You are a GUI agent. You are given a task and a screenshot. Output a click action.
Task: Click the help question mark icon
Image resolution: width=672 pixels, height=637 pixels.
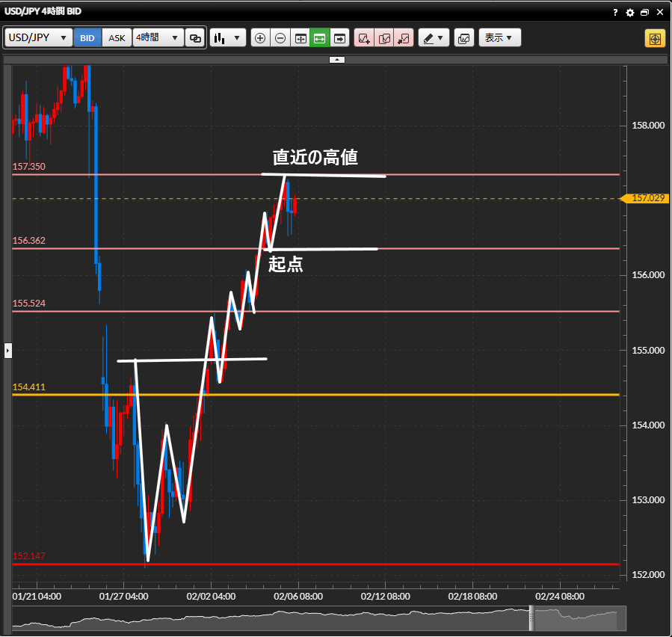point(615,13)
